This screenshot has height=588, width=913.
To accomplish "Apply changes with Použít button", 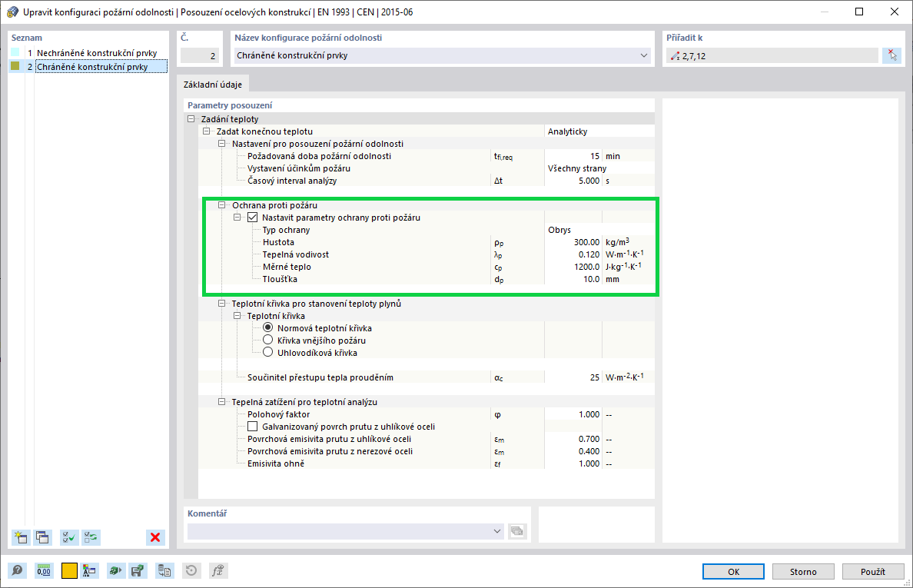I will click(x=873, y=572).
